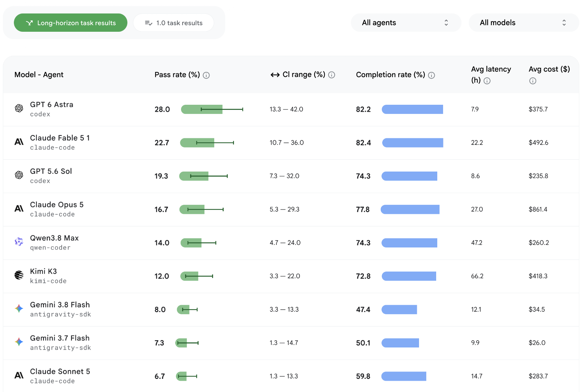Image resolution: width=584 pixels, height=392 pixels.
Task: Switch to Long-horizon task results tab
Action: click(70, 23)
